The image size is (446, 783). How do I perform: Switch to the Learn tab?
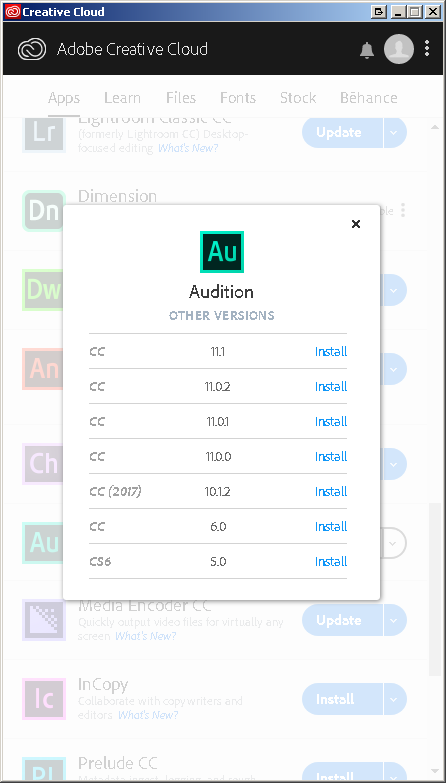pyautogui.click(x=122, y=98)
